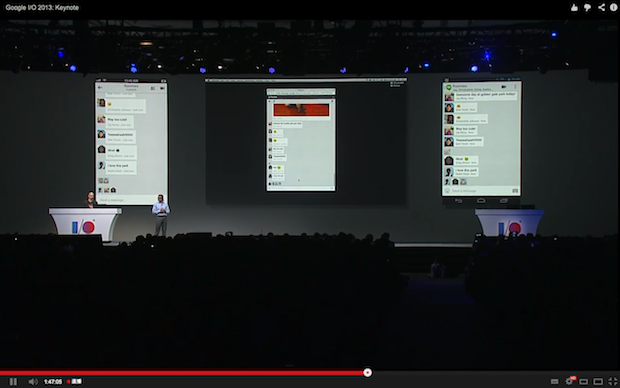Viewport: 620px width, 388px height.
Task: Switch to the small player size
Action: click(584, 382)
